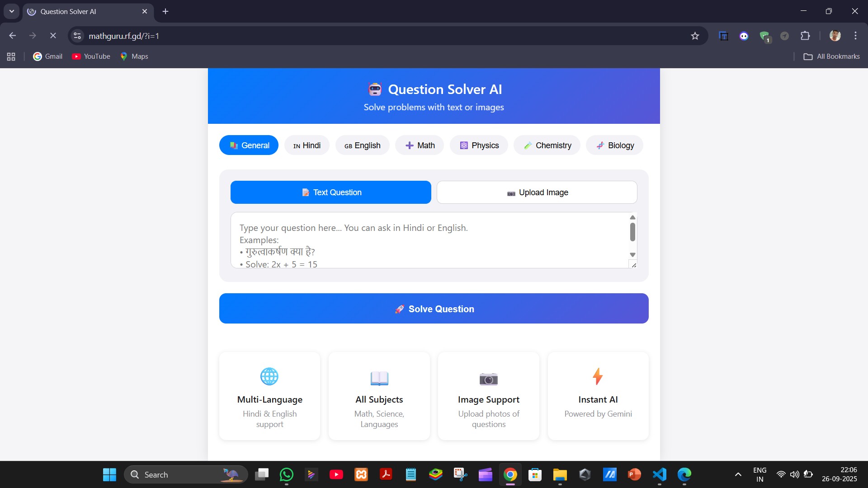
Task: Open Chrome extensions puzzle icon
Action: (x=805, y=36)
